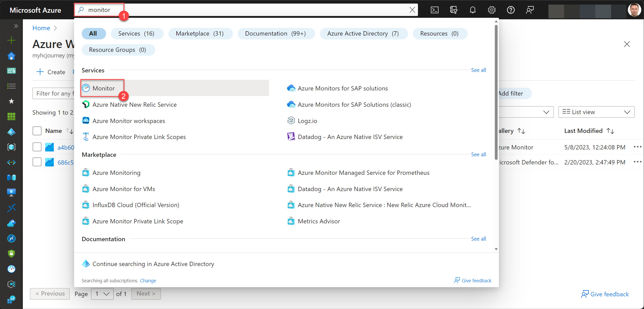Open portal Settings gear
Viewport: 644px width, 309px height.
[492, 10]
